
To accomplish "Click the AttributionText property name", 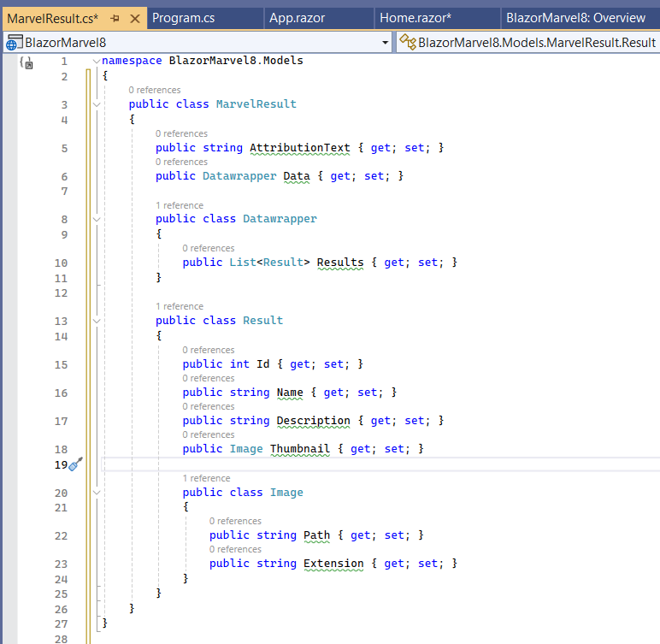I will (300, 148).
